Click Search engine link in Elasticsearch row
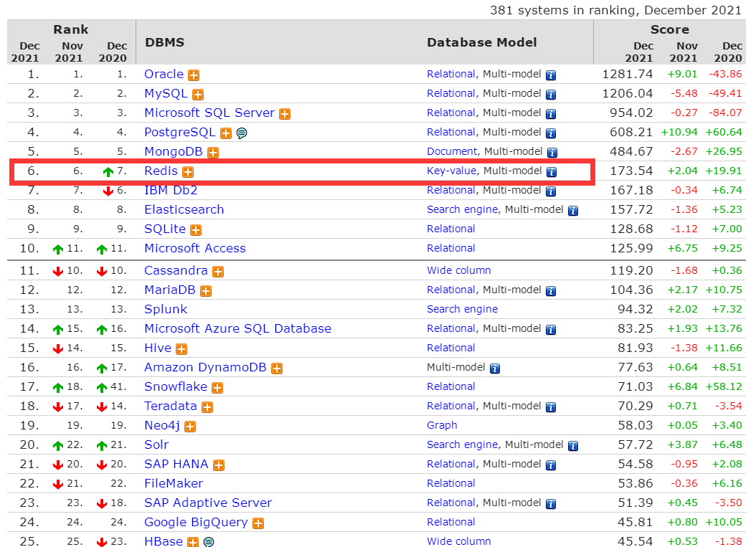756x547 pixels. point(463,209)
